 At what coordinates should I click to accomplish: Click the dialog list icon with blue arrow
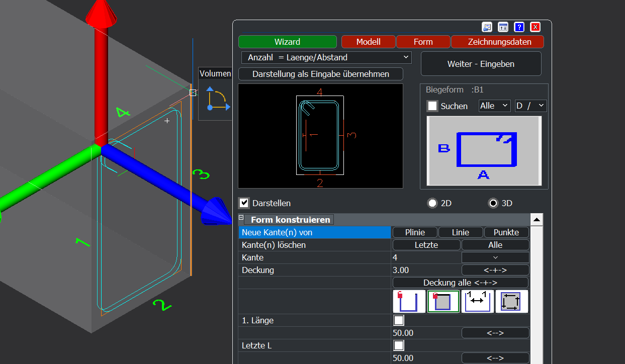tap(487, 27)
